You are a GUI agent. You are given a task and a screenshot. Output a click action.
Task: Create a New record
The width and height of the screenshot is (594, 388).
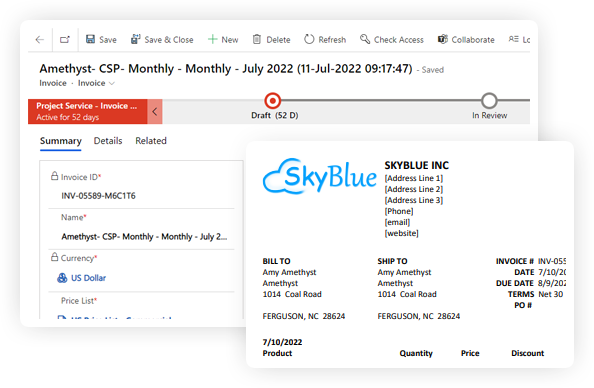(223, 39)
